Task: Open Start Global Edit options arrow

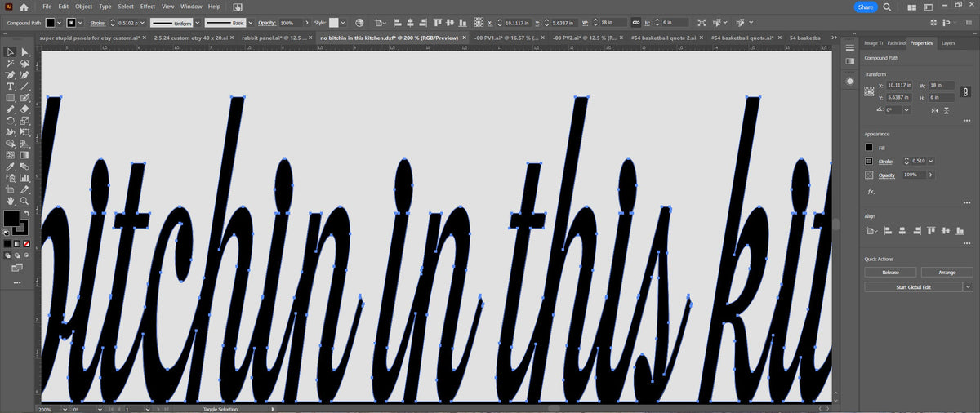Action: (x=968, y=287)
